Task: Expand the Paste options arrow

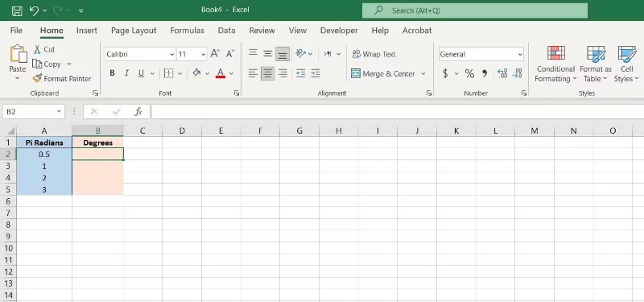Action: 17,78
